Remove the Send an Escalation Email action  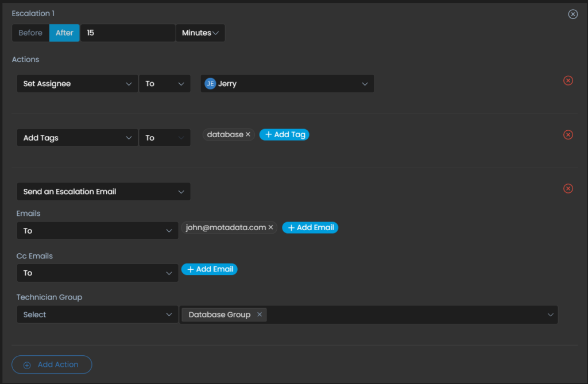[568, 188]
